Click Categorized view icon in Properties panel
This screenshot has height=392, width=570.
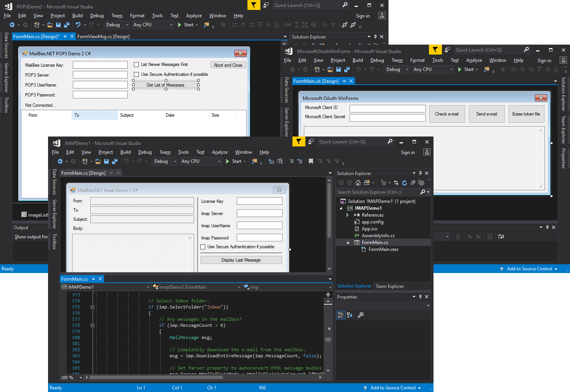(341, 315)
